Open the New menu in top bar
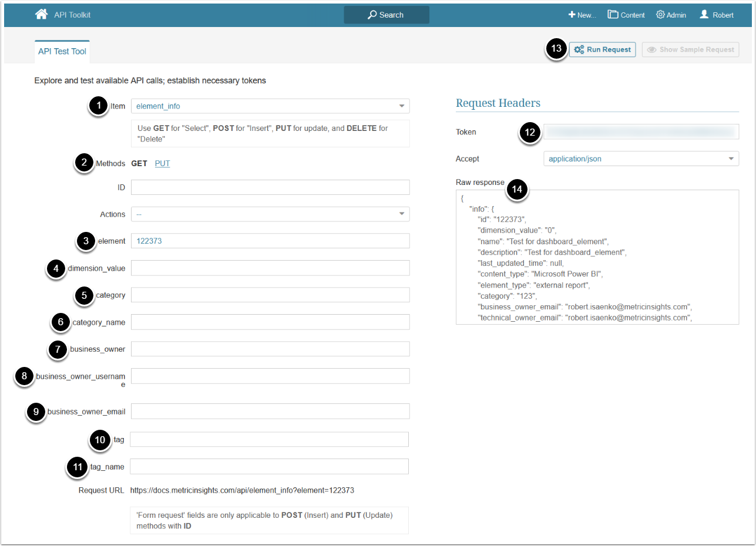756x546 pixels. pos(582,15)
